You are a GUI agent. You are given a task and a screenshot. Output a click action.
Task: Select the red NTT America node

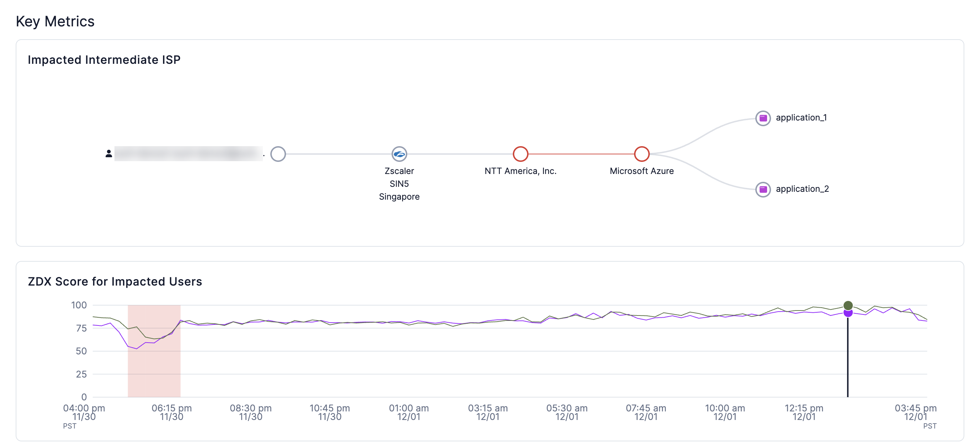pos(520,154)
